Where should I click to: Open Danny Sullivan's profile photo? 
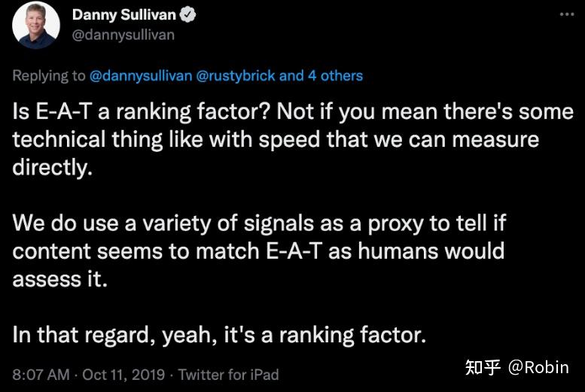coord(36,25)
